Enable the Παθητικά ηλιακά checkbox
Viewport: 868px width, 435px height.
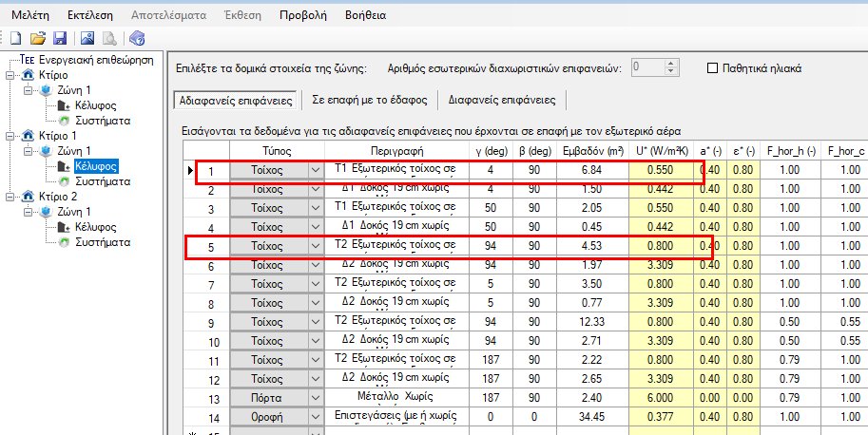[712, 68]
